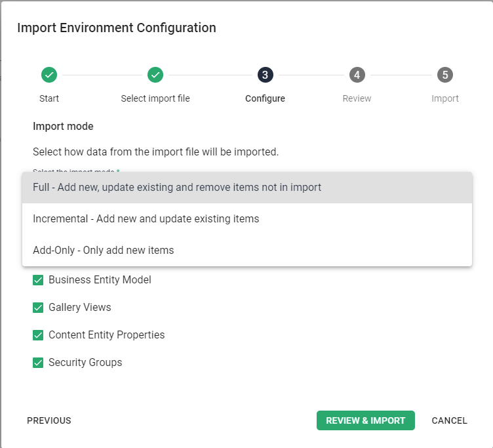Click the Start step label
The width and height of the screenshot is (493, 448).
[49, 98]
